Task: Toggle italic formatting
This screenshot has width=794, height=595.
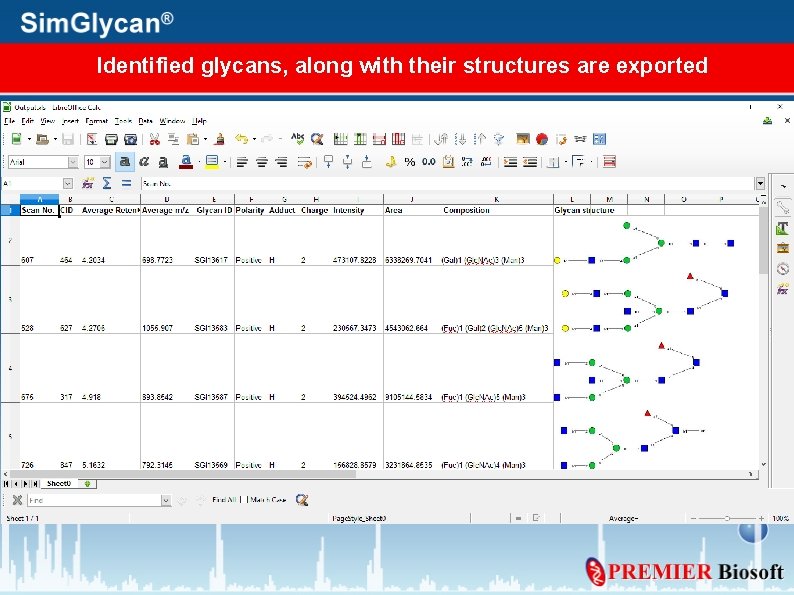Action: (144, 162)
